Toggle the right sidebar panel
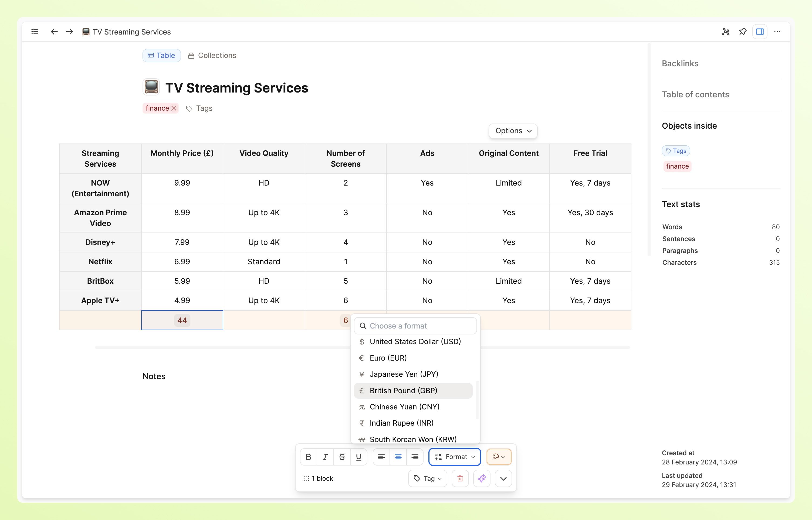 pyautogui.click(x=760, y=31)
